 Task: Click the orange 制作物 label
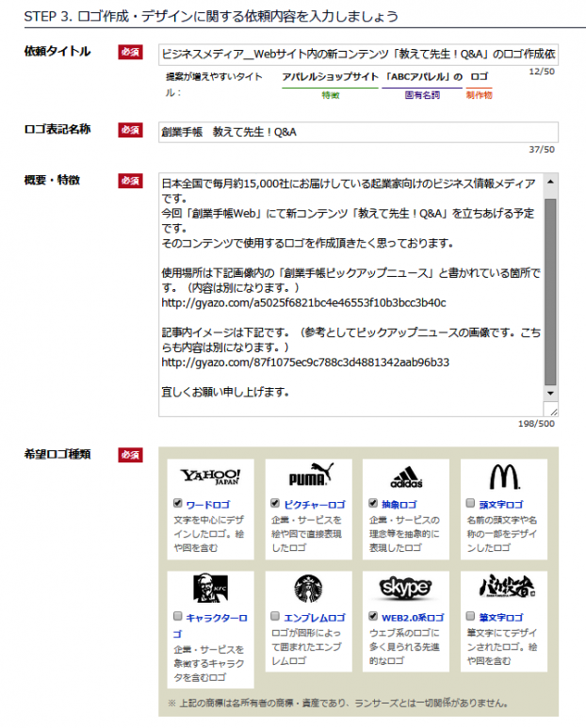coord(480,95)
